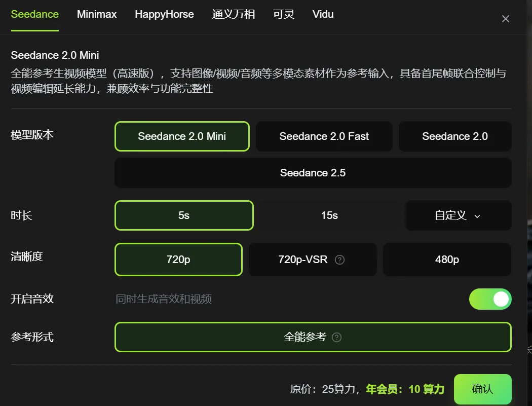Image resolution: width=532 pixels, height=406 pixels.
Task: Click the 720p-VSR help question icon
Action: point(339,260)
